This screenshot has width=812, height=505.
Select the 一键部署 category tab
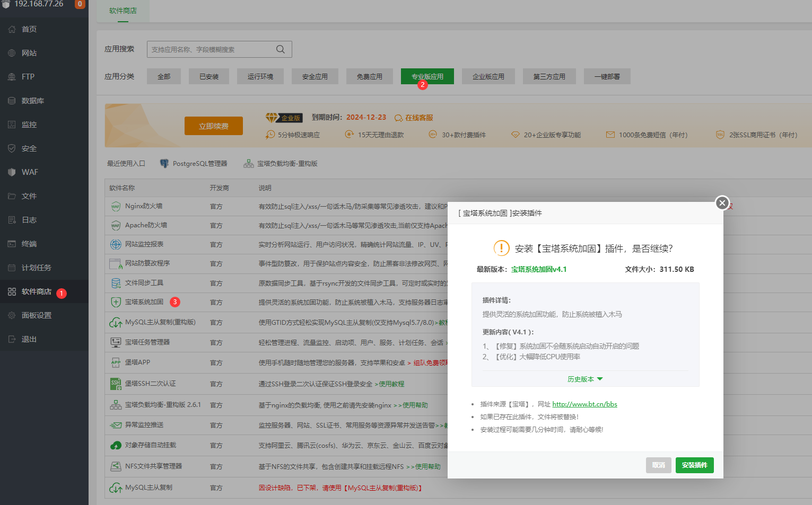pyautogui.click(x=607, y=76)
